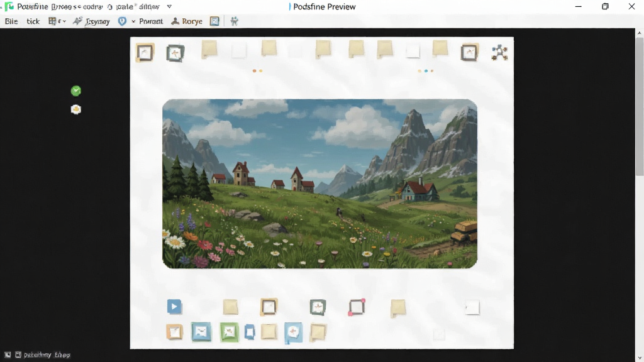Click the first icon in the status bar
The height and width of the screenshot is (362, 644).
[8, 354]
